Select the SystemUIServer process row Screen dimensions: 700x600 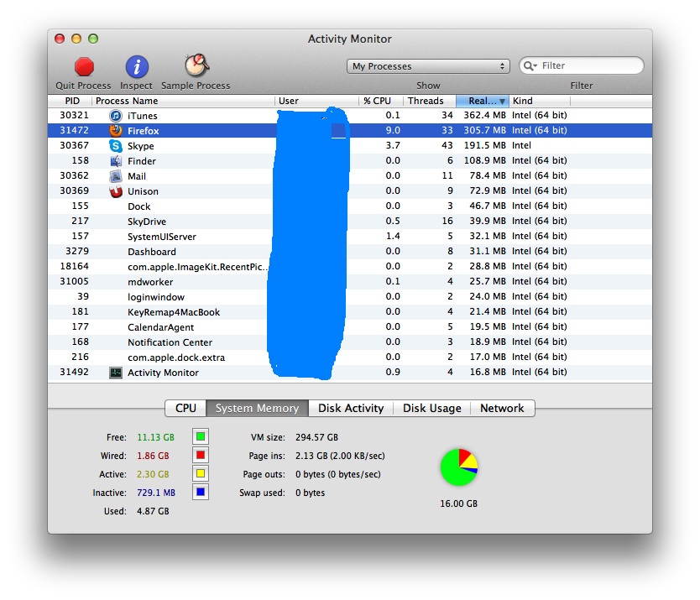click(349, 237)
